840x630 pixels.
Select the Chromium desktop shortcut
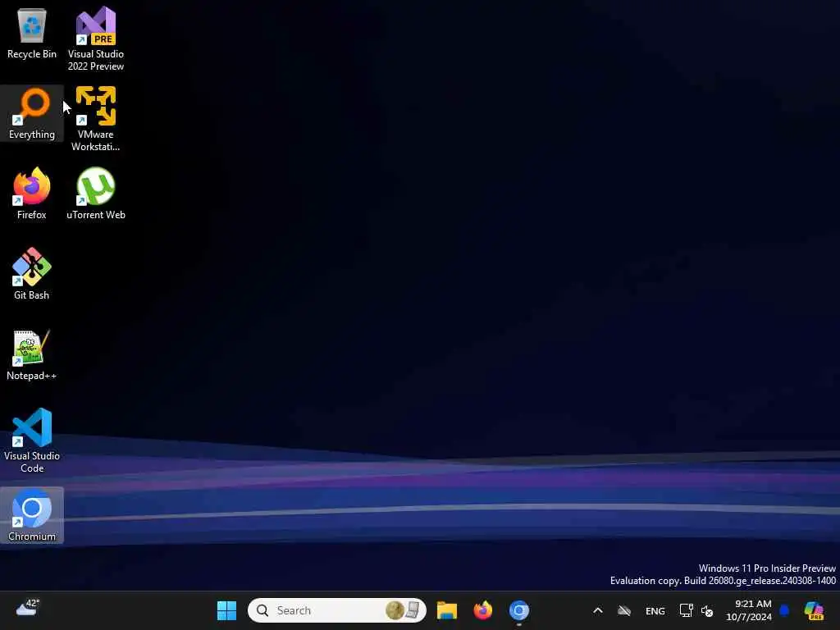coord(32,515)
